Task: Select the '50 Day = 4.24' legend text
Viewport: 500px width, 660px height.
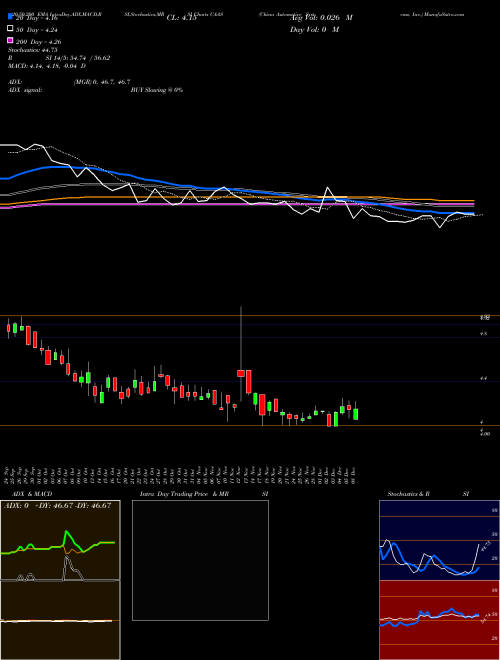Action: coord(37,29)
